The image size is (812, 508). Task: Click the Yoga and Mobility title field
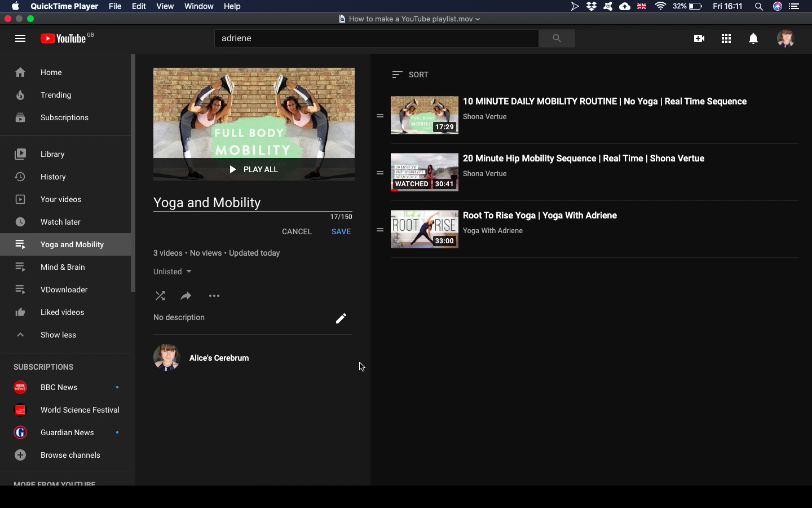[253, 202]
